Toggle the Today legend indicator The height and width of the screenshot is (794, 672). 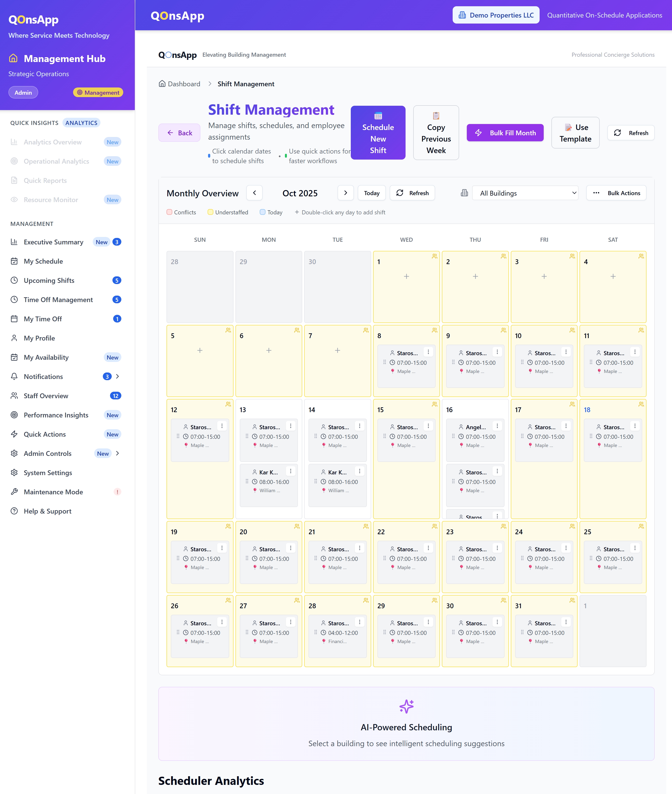pyautogui.click(x=262, y=212)
